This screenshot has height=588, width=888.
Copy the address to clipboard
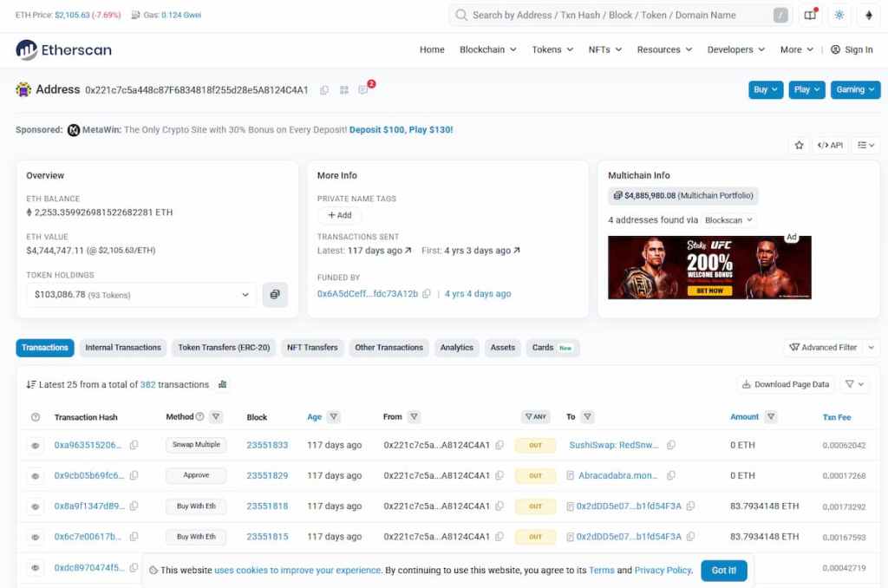[324, 89]
